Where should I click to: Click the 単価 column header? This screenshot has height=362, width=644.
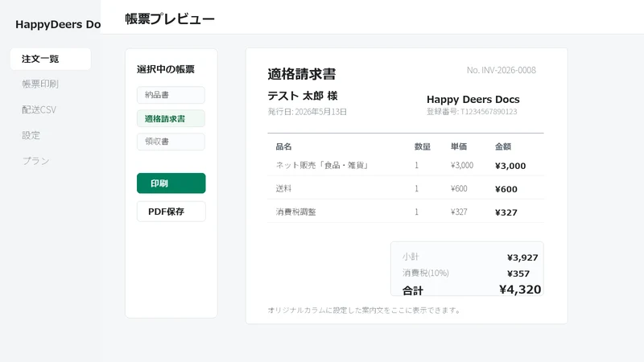click(459, 146)
